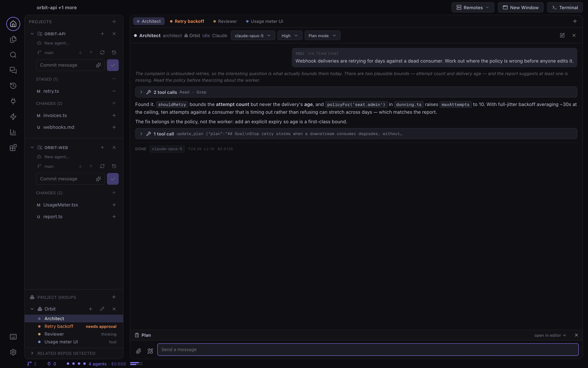Stage invoices.ts with plus icon
This screenshot has width=588, height=368.
click(114, 115)
